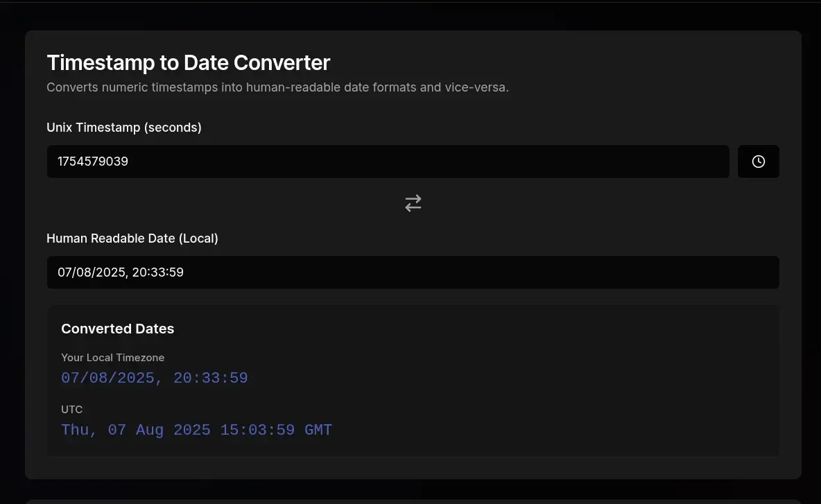Click the swap arrows to reverse conversion direction

(x=413, y=202)
